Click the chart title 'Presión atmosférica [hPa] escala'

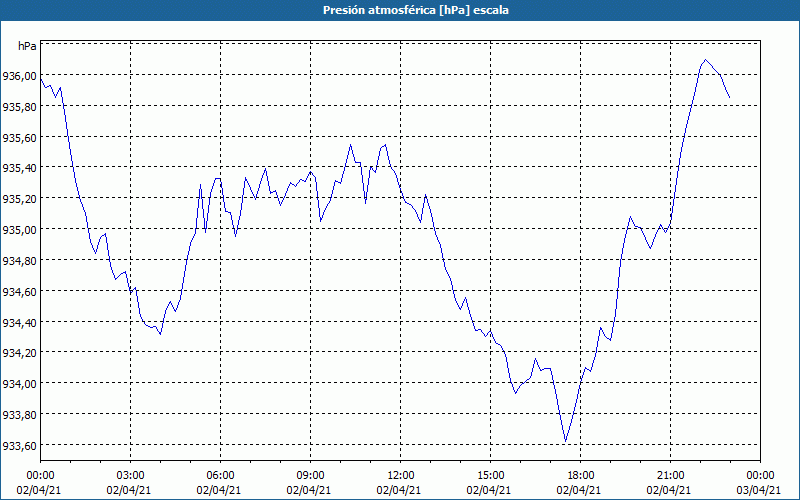click(415, 10)
